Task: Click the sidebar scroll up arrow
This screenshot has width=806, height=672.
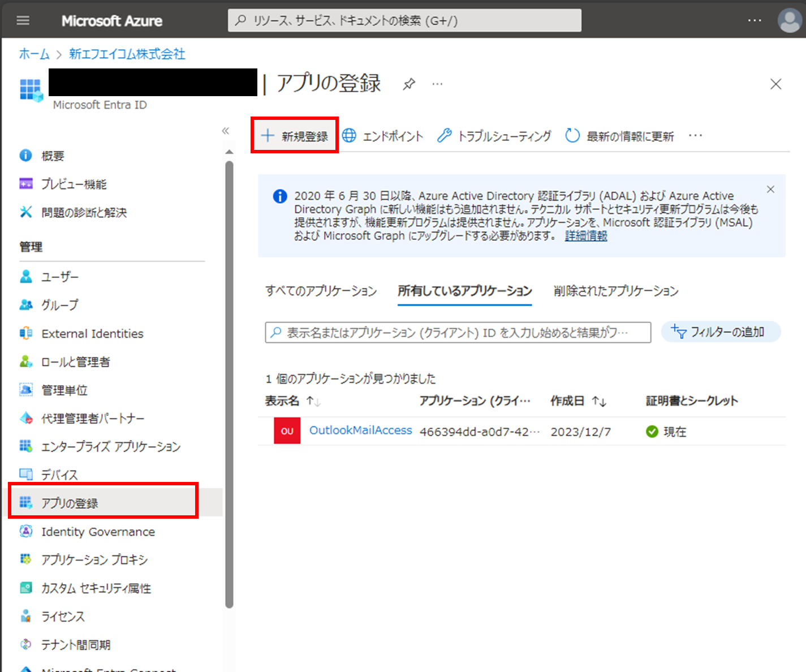Action: pos(229,152)
